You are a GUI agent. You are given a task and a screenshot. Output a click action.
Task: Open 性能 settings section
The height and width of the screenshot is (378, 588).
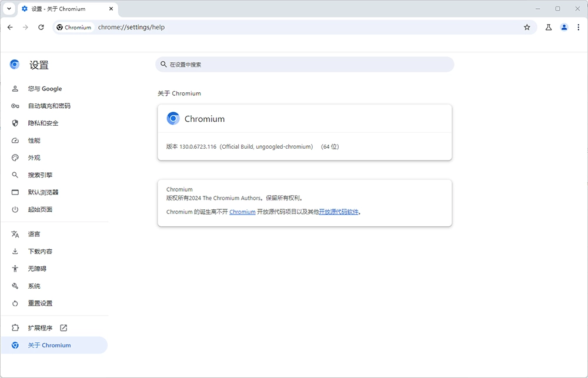[x=54, y=141]
